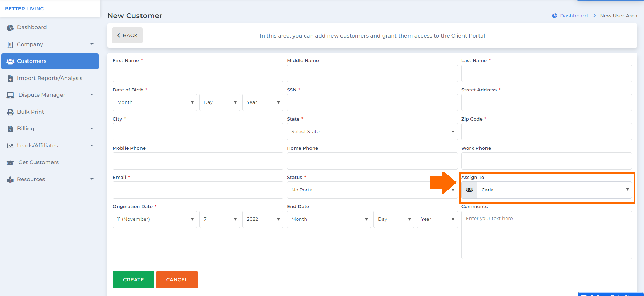Click the BETTER LIVING logo text

(x=24, y=9)
